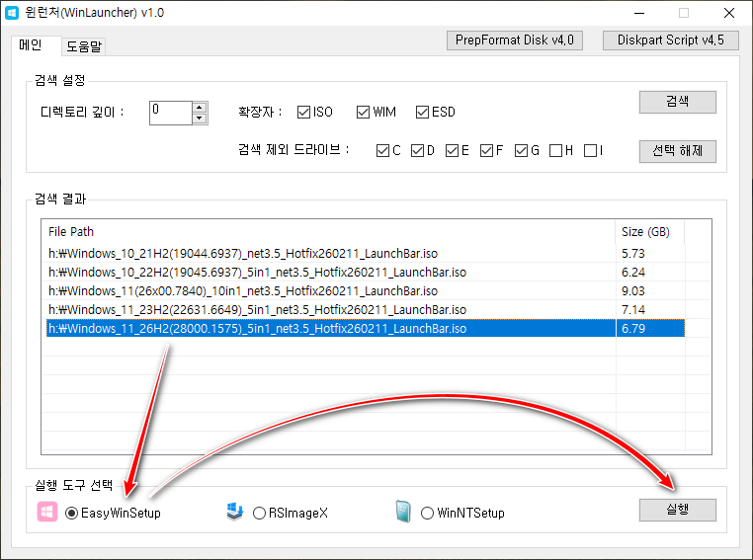
Task: Select the RSImageX radio button
Action: (x=259, y=513)
